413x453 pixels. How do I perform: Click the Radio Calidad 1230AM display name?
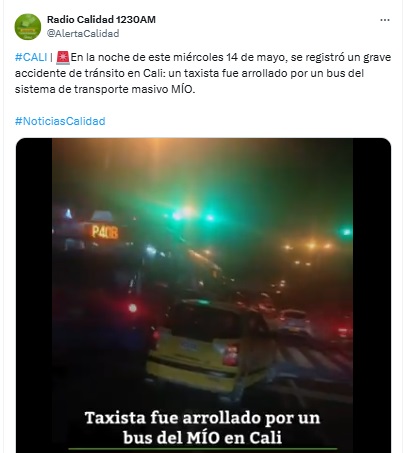tap(101, 19)
